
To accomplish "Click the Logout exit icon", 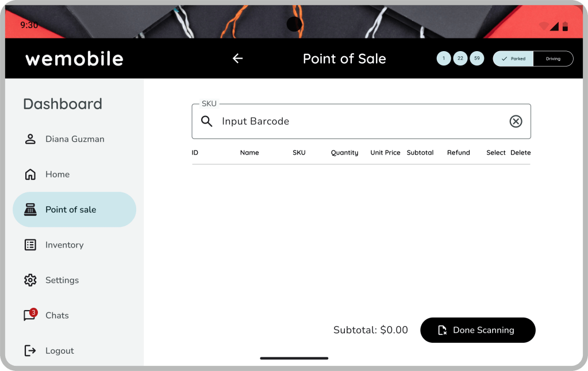I will 30,350.
